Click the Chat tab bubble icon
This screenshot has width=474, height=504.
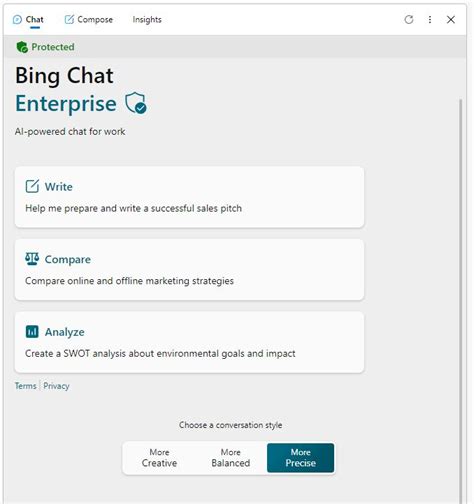(17, 20)
